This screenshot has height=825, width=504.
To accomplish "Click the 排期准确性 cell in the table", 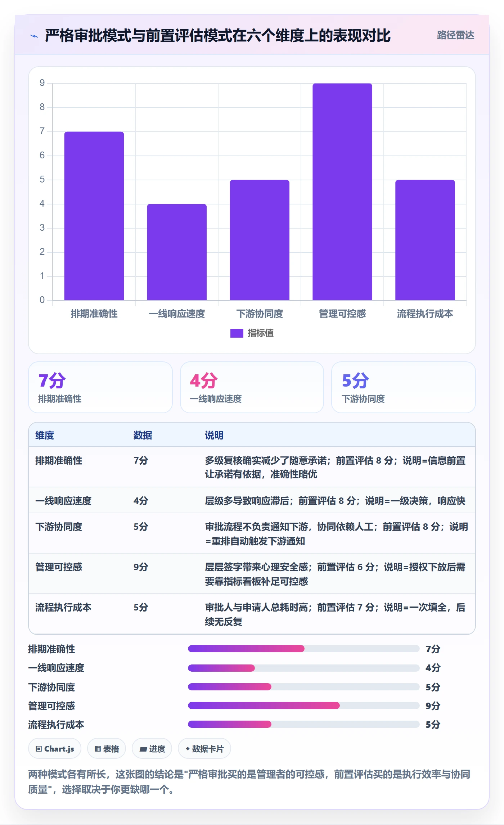I will [59, 460].
